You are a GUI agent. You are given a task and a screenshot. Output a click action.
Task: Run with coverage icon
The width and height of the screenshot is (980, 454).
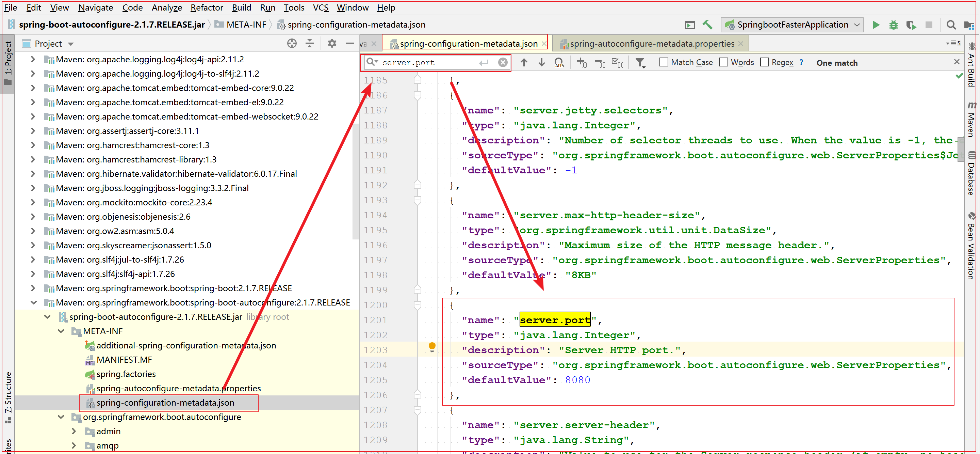click(x=911, y=25)
